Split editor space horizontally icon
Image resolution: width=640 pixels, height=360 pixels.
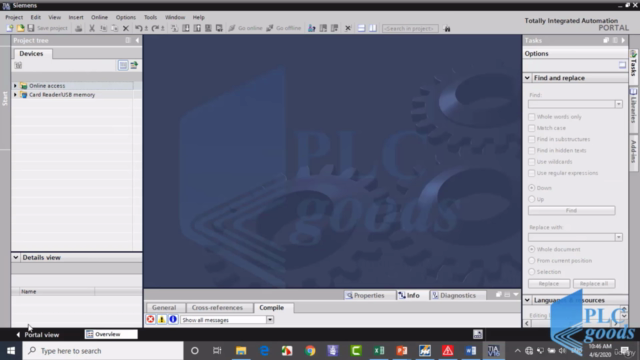click(361, 28)
